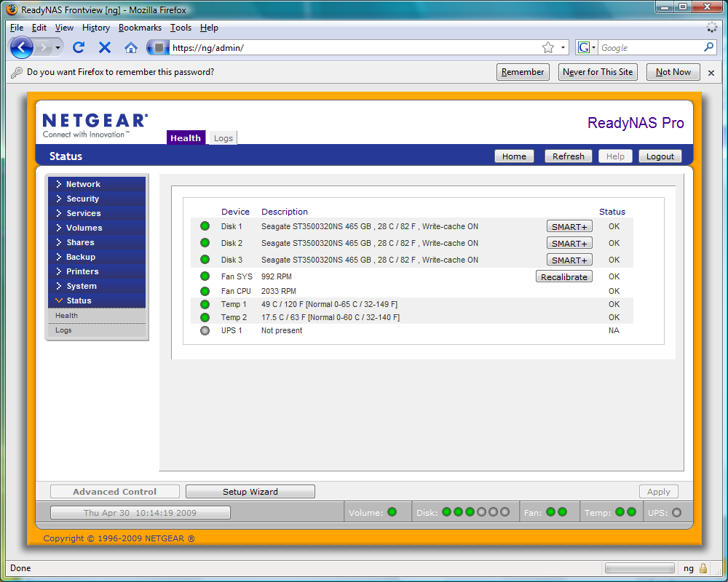Image resolution: width=728 pixels, height=582 pixels.
Task: Click the UPS status LED in footer
Action: 676,512
